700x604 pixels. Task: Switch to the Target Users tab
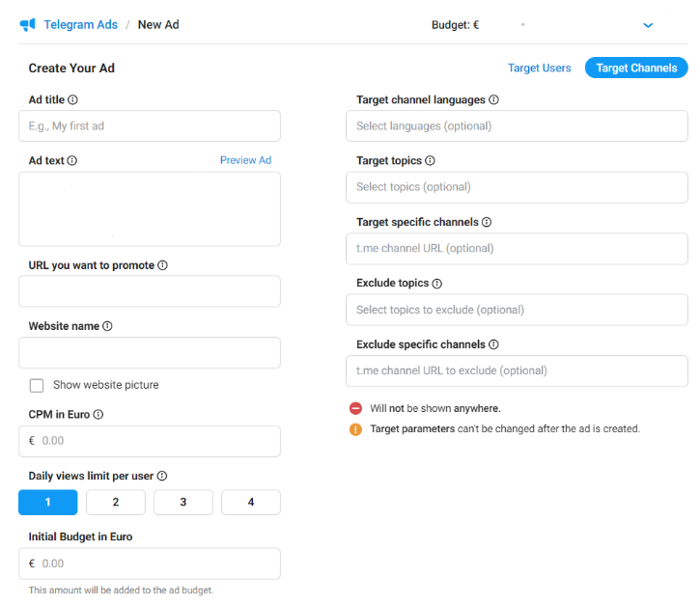click(539, 68)
